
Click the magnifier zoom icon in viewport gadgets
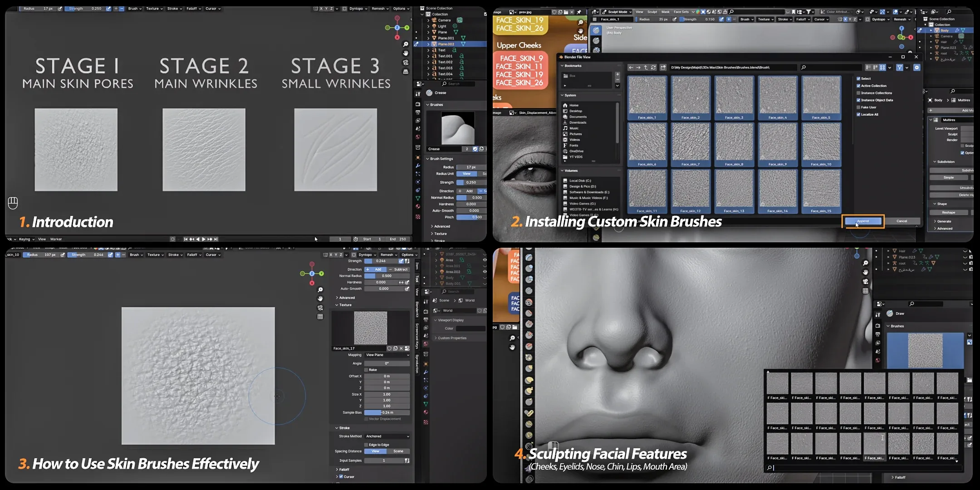405,44
